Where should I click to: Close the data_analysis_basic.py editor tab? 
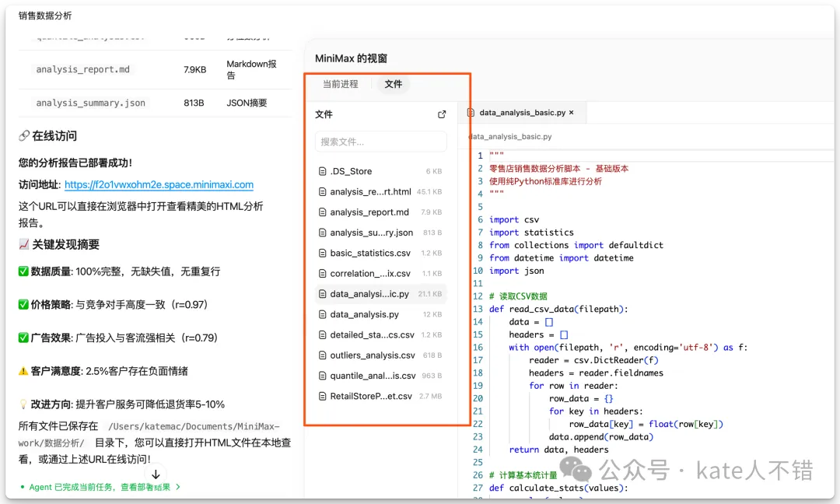tap(572, 113)
